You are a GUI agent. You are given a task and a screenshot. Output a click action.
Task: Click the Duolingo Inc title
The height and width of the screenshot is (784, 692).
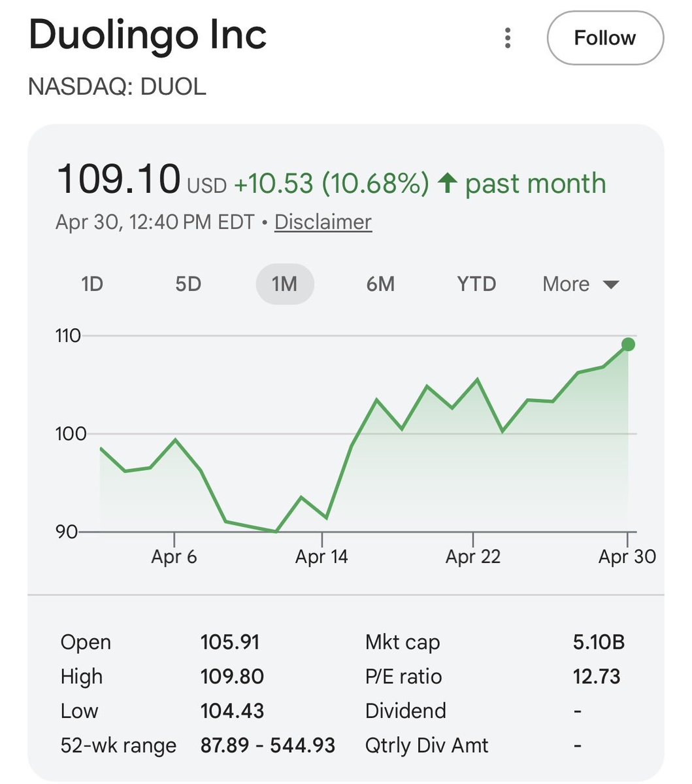[x=148, y=35]
